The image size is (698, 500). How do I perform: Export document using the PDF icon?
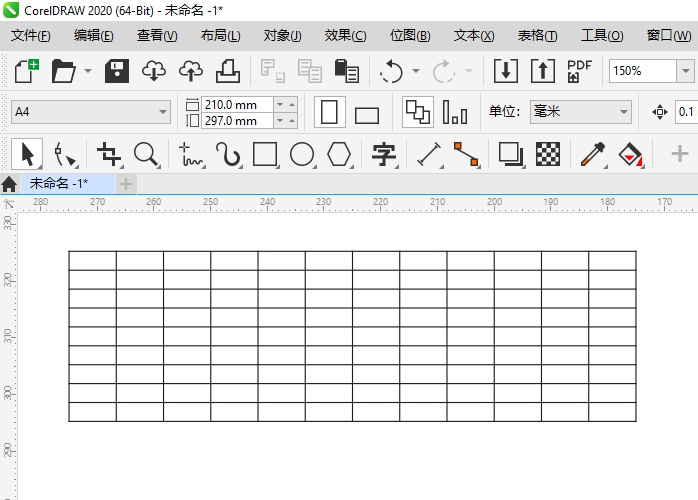point(579,71)
